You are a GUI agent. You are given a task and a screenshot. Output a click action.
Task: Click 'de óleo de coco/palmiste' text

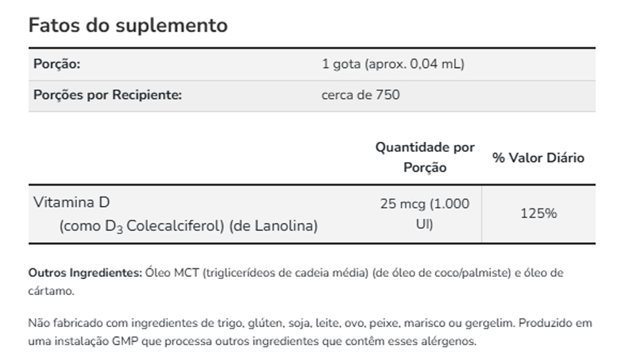tap(441, 273)
